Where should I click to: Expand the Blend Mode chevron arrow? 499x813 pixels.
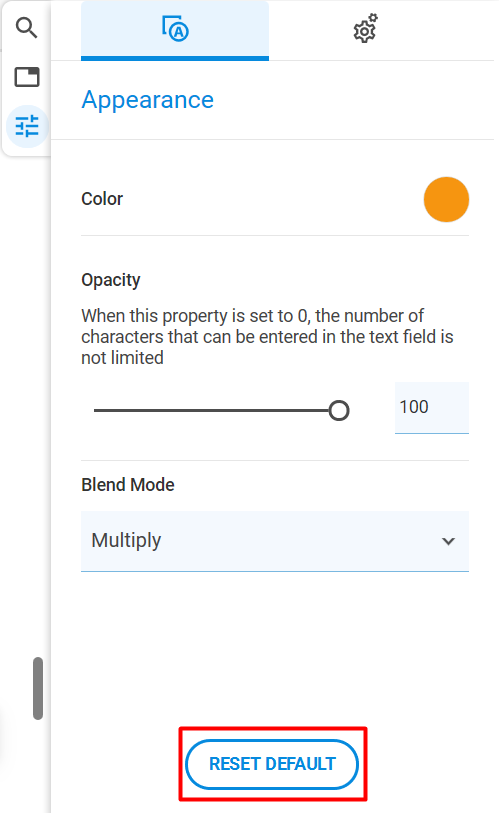pyautogui.click(x=448, y=541)
